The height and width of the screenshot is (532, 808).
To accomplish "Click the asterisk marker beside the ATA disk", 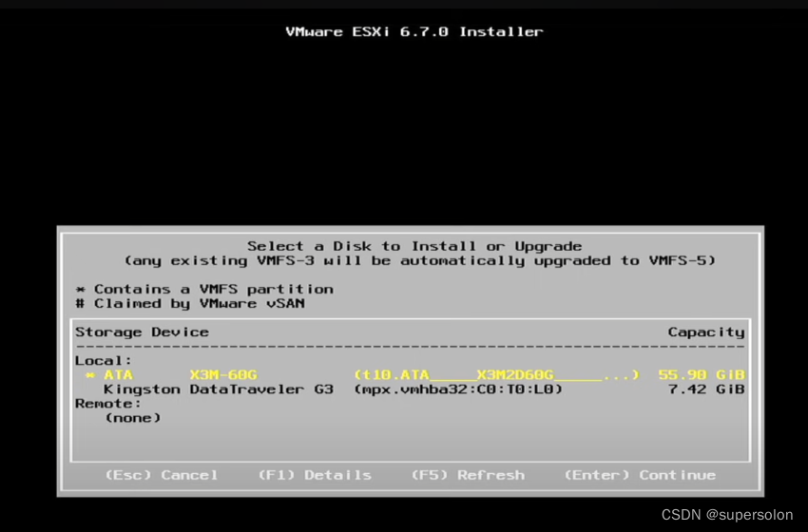I will click(89, 375).
